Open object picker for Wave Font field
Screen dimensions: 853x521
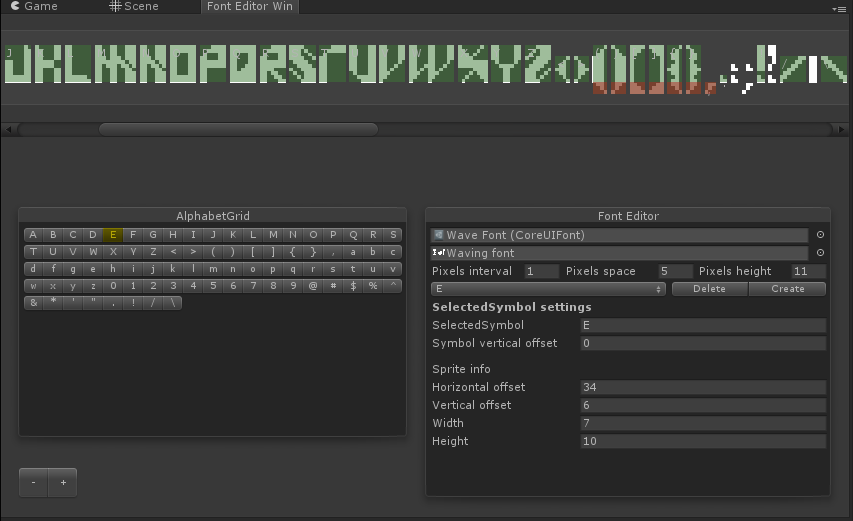tap(819, 235)
